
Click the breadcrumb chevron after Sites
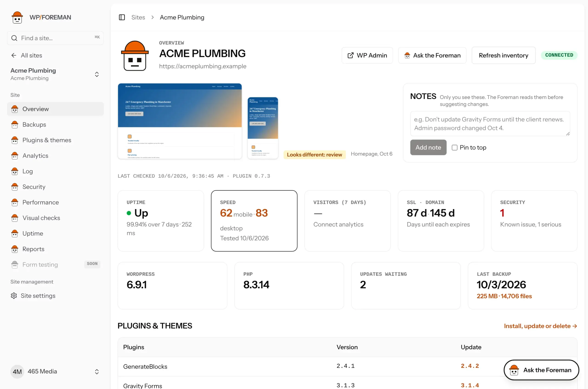point(153,17)
